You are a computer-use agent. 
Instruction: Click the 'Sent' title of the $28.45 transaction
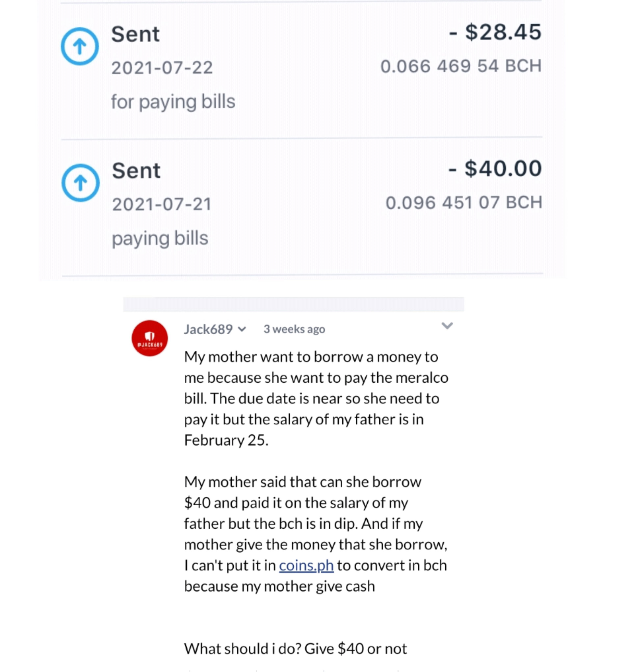pyautogui.click(x=135, y=34)
